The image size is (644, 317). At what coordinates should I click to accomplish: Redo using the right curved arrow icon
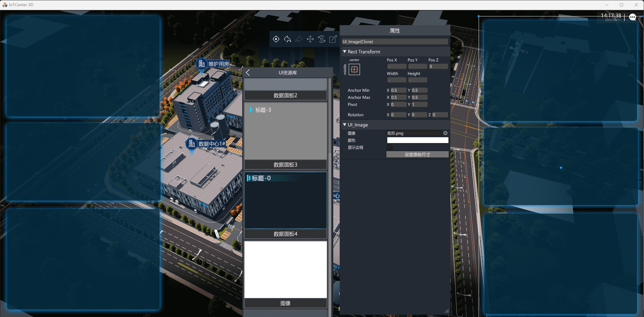[x=299, y=39]
